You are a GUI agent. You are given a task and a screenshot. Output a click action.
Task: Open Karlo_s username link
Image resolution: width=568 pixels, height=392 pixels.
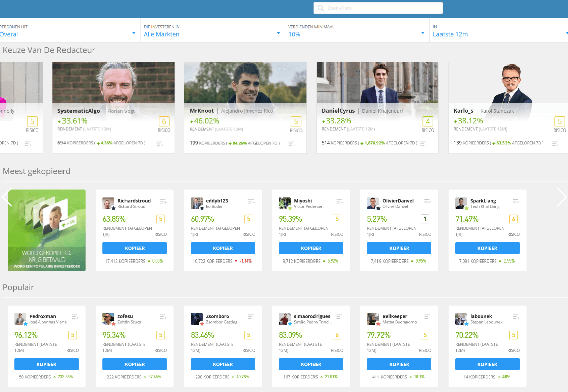[x=463, y=111]
